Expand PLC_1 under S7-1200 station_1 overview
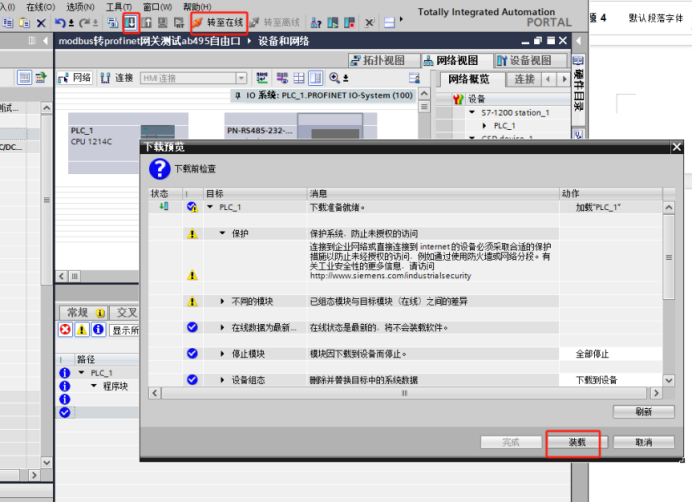The width and height of the screenshot is (692, 502). [x=485, y=126]
